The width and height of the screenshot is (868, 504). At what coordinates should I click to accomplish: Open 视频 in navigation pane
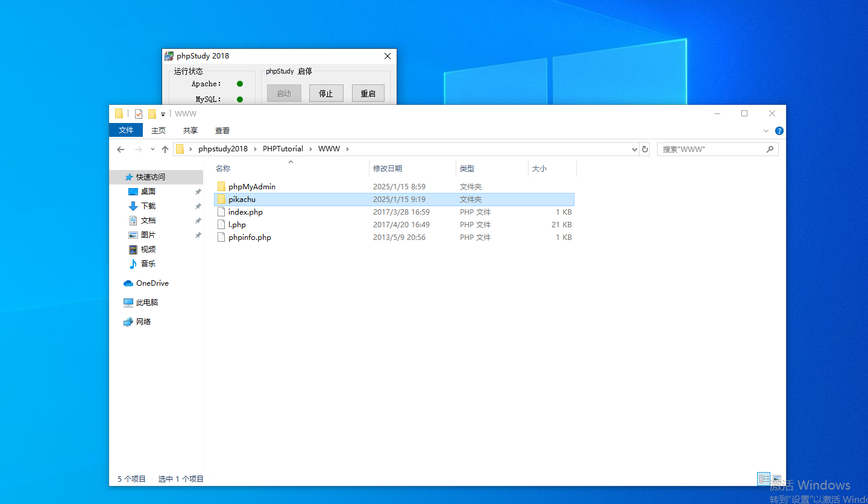(148, 249)
